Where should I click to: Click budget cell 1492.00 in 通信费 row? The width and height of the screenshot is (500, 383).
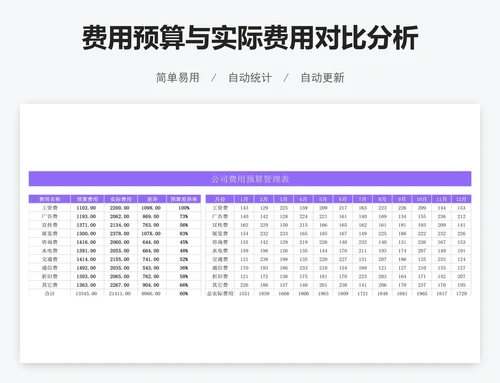(86, 268)
